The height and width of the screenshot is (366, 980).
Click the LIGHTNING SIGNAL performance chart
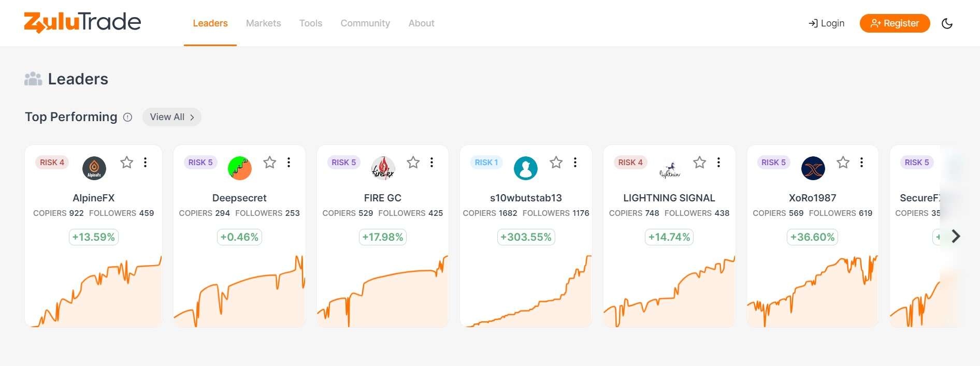click(x=669, y=291)
